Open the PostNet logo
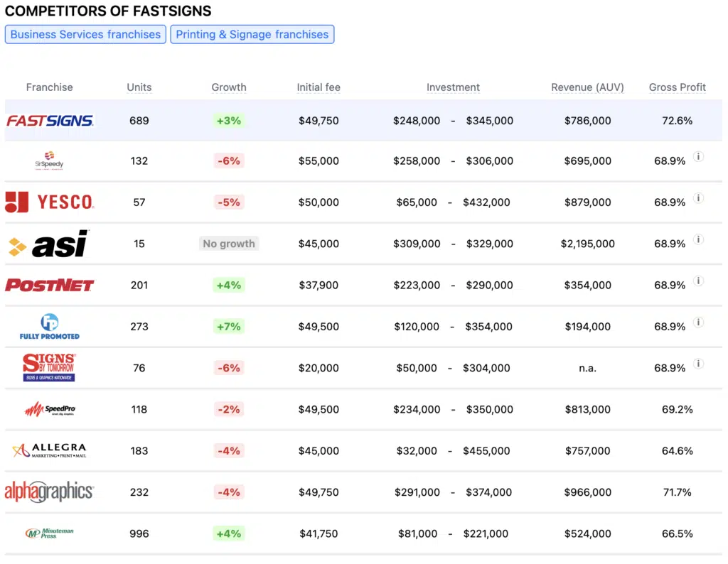Image resolution: width=728 pixels, height=564 pixels. click(x=50, y=285)
